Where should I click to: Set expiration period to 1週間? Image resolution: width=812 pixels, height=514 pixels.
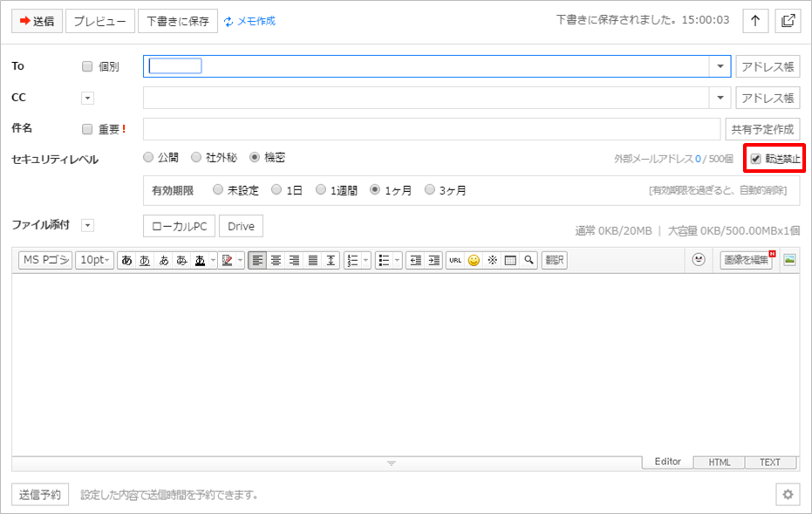(321, 190)
